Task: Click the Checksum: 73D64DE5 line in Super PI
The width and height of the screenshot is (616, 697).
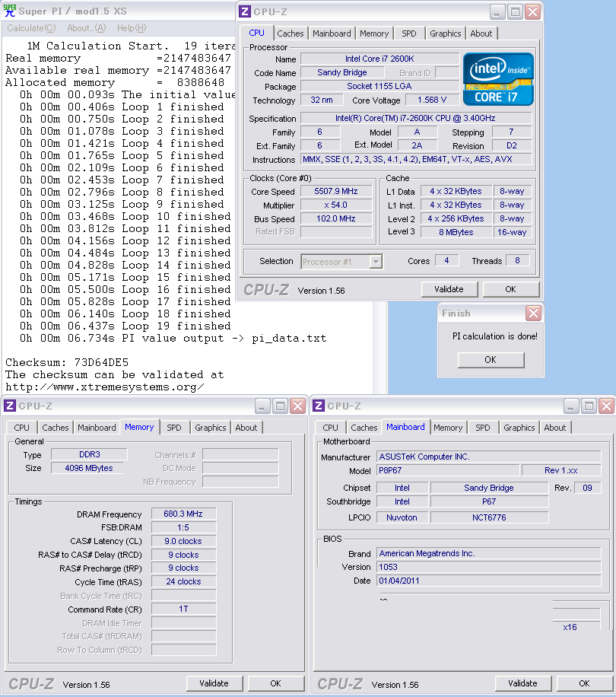Action: tap(67, 362)
